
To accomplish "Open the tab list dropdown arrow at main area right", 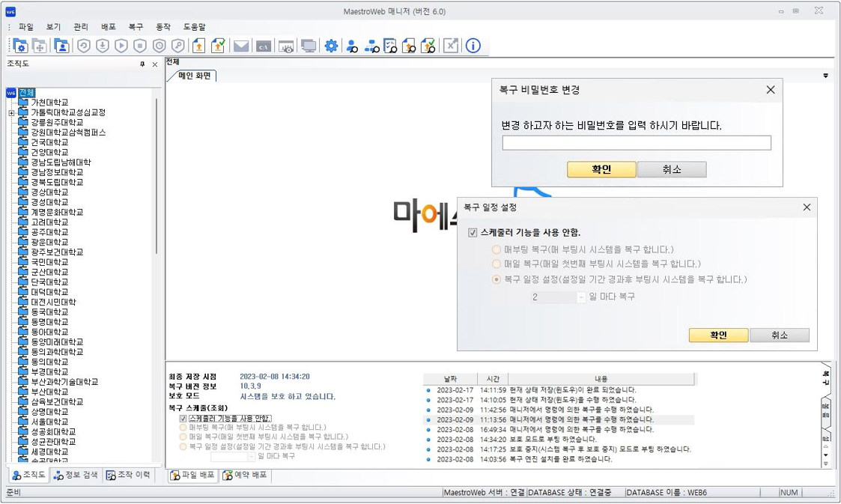I will [825, 76].
